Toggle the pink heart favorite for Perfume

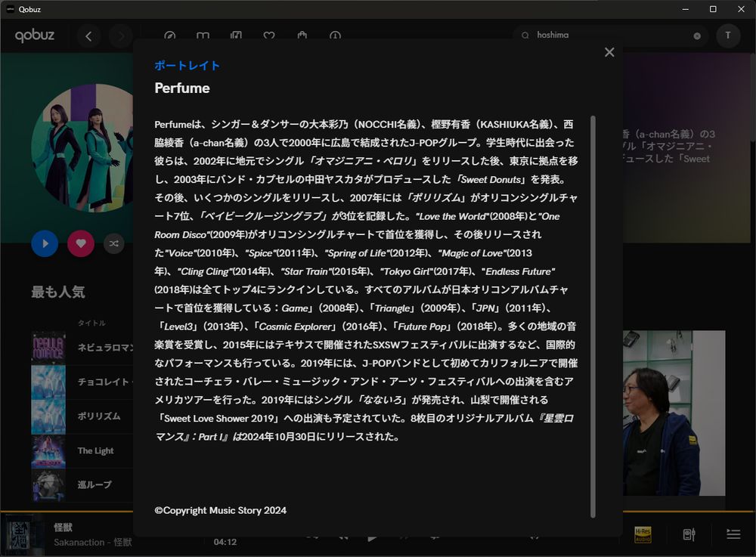click(81, 243)
